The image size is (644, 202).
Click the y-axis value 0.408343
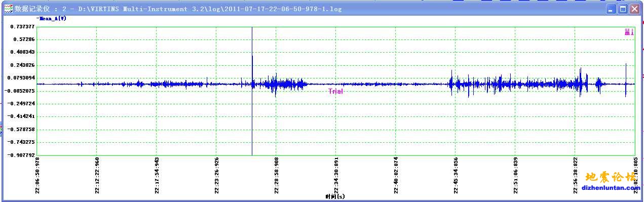point(23,52)
